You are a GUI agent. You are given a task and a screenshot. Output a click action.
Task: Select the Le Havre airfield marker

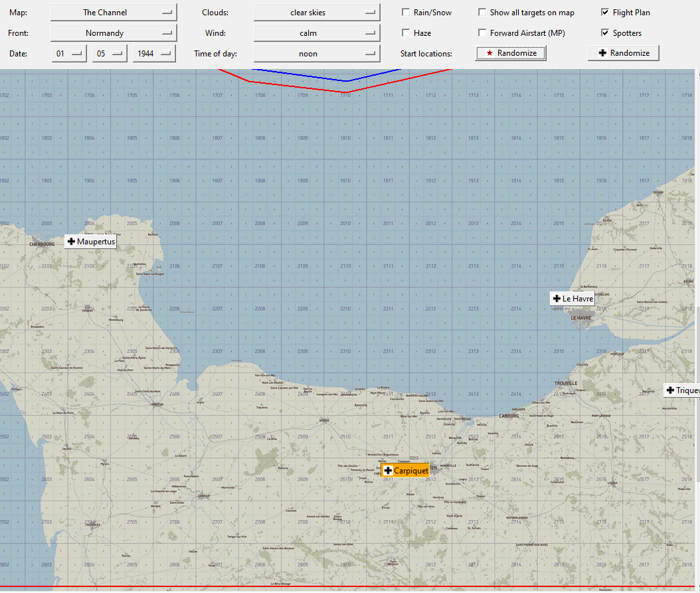[x=572, y=299]
